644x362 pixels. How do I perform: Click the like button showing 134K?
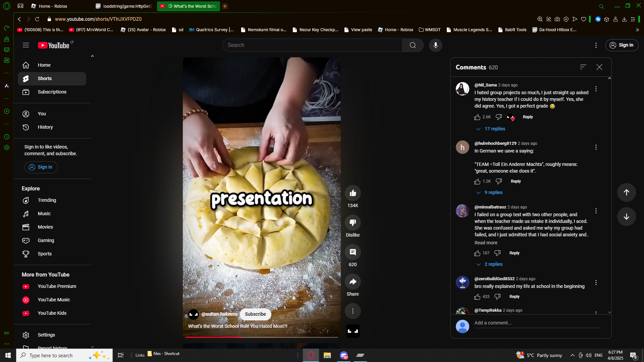coord(353,193)
